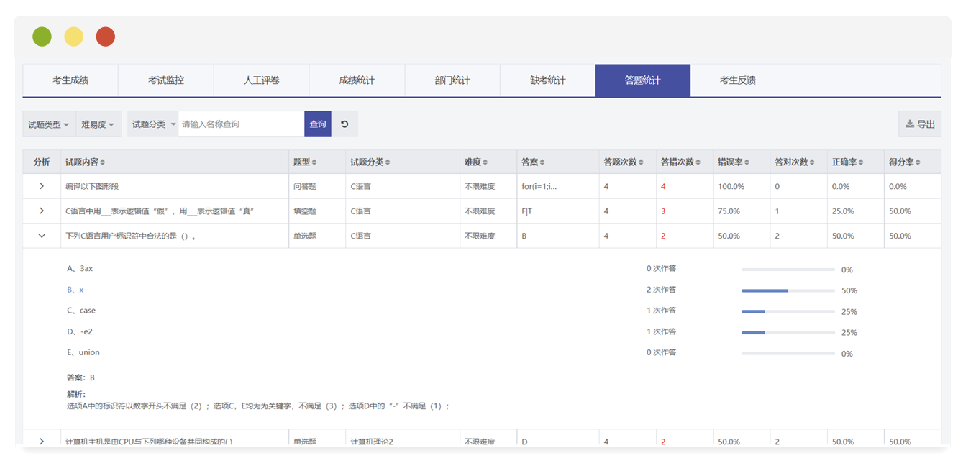
Task: Expand the first question row analysis
Action: tap(41, 186)
